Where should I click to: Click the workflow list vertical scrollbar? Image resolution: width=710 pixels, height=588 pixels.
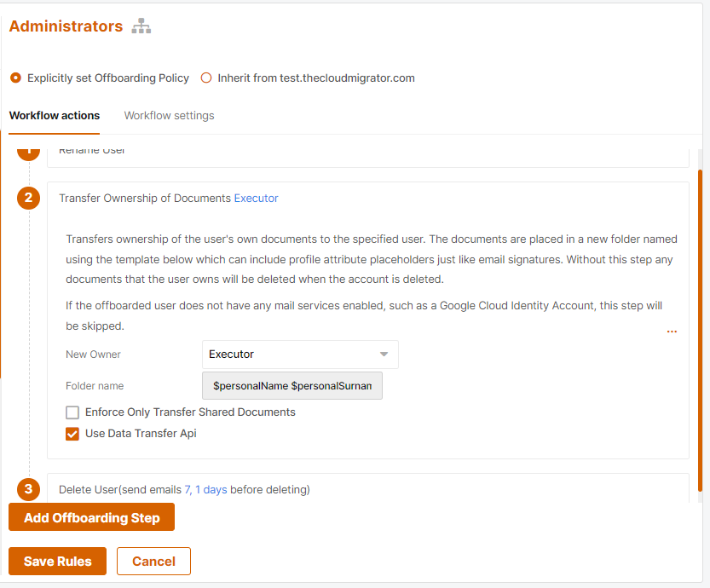point(701,324)
